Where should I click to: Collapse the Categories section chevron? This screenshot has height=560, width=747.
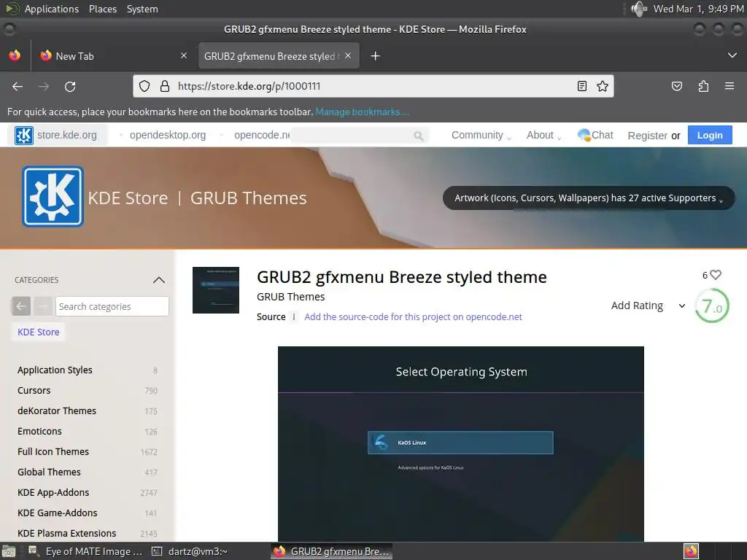click(158, 280)
